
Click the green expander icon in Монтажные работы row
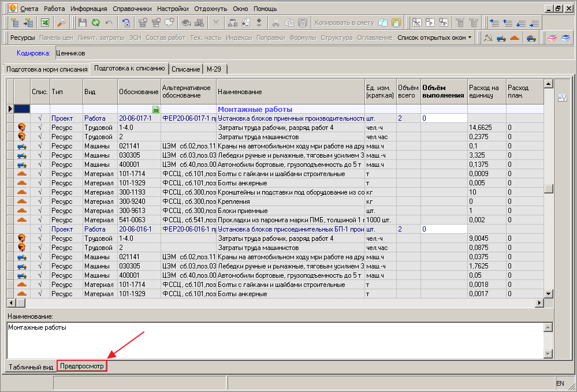tap(155, 109)
